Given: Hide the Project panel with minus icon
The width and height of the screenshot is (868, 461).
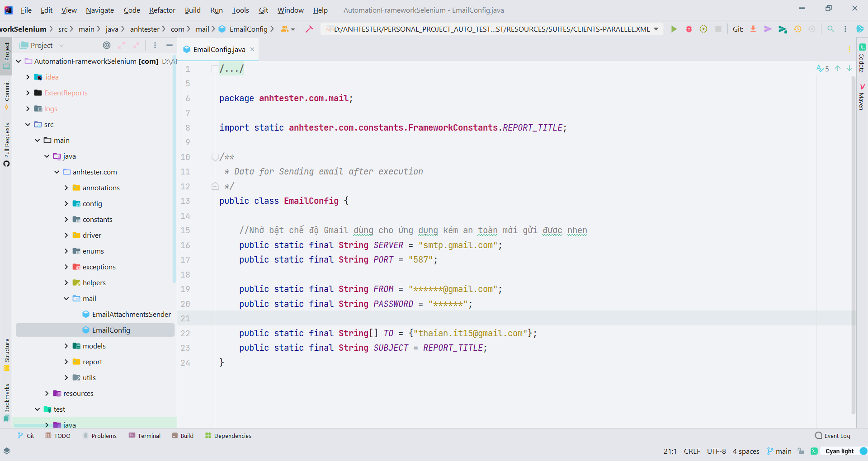Looking at the screenshot, I should [x=170, y=45].
